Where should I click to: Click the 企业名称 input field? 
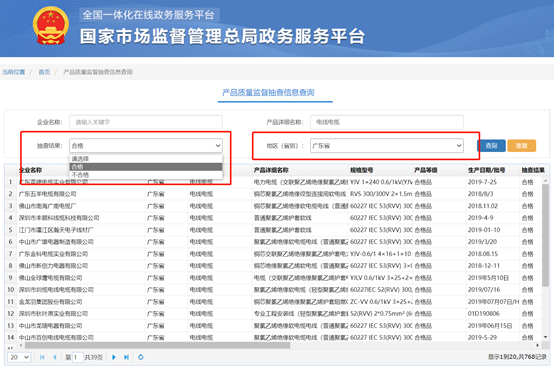pos(146,122)
